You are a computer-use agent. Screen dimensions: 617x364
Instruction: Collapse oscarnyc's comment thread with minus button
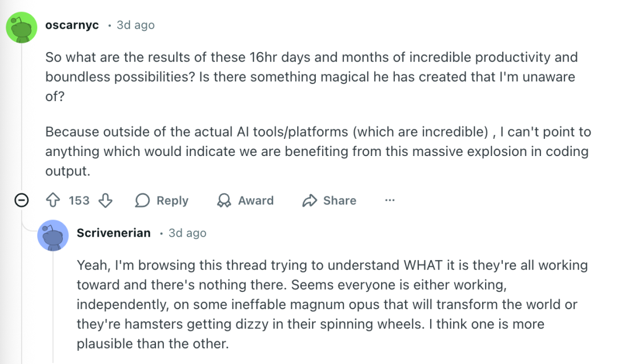tap(22, 201)
